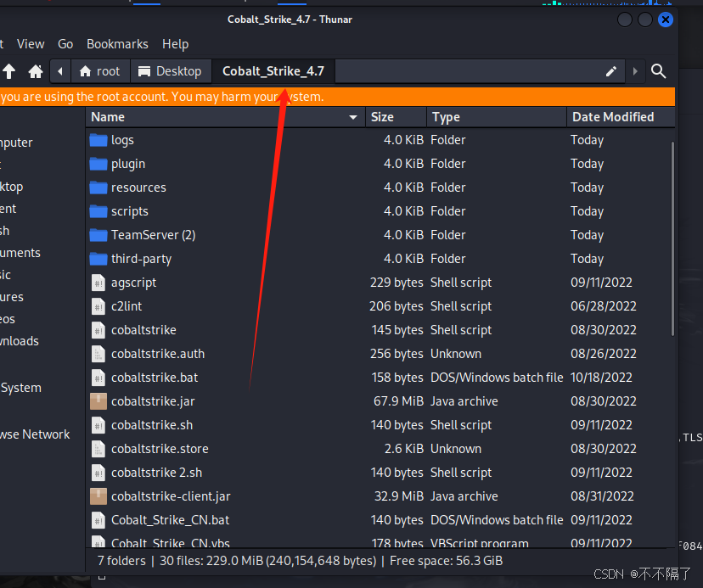Viewport: 703px width, 588px height.
Task: Open the Bookmarks menu
Action: pos(117,44)
